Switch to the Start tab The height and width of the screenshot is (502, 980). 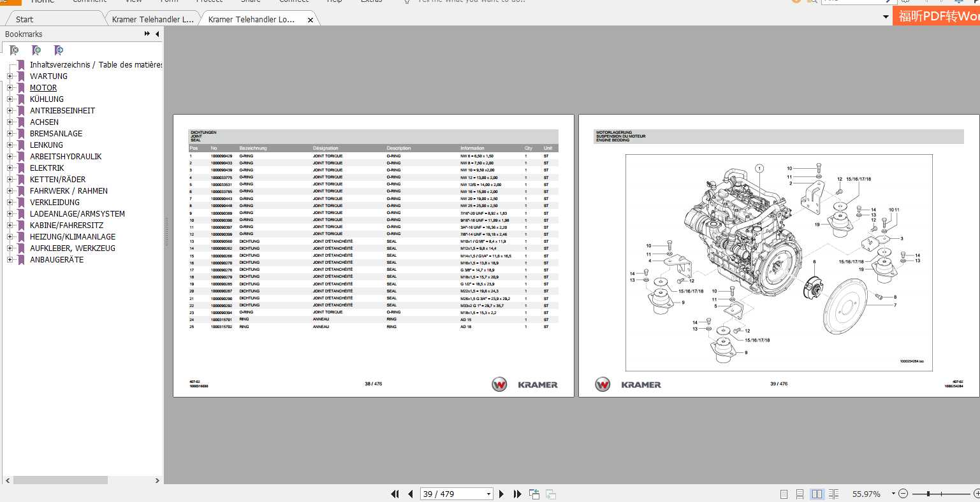click(x=25, y=19)
